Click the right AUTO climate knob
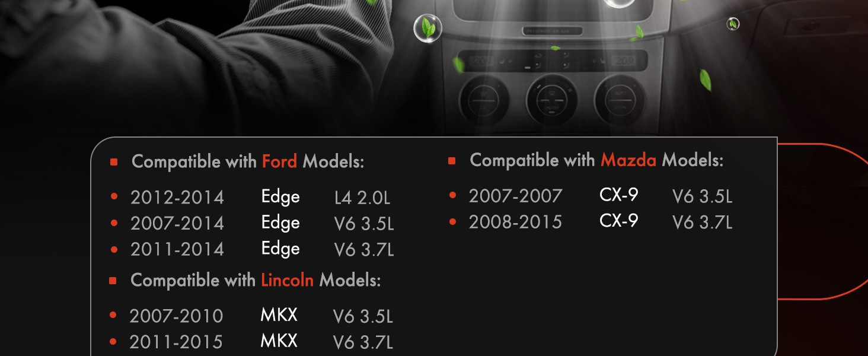This screenshot has height=356, width=868. coord(620,100)
